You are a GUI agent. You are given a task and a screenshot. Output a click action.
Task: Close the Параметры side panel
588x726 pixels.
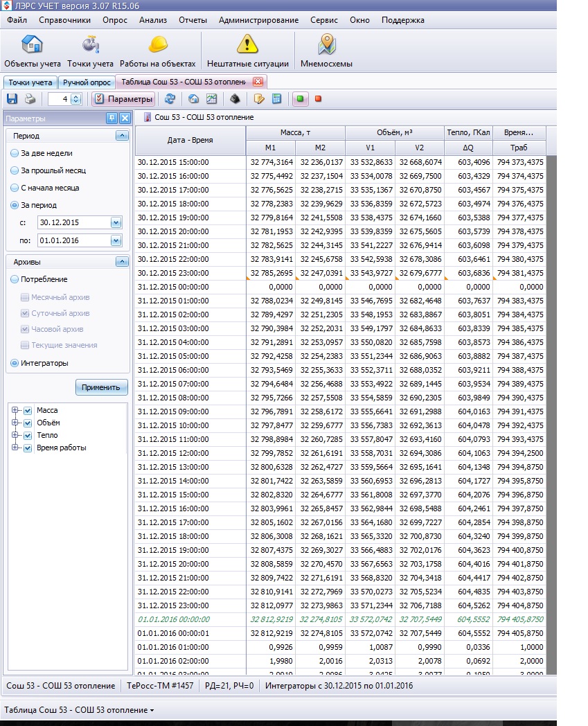(x=125, y=118)
